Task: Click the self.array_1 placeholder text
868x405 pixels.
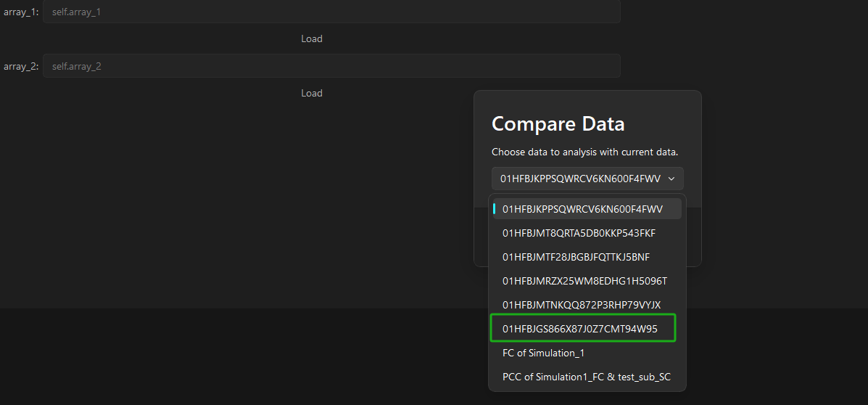Action: coord(76,12)
